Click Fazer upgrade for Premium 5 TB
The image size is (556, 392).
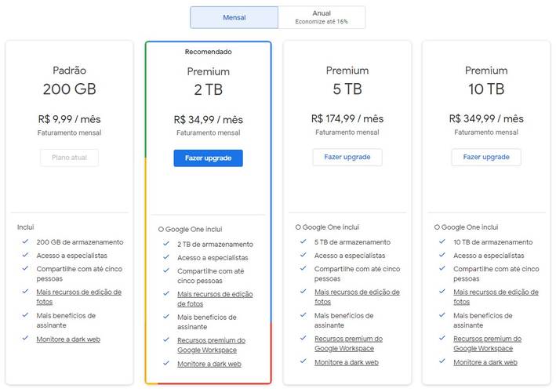347,157
